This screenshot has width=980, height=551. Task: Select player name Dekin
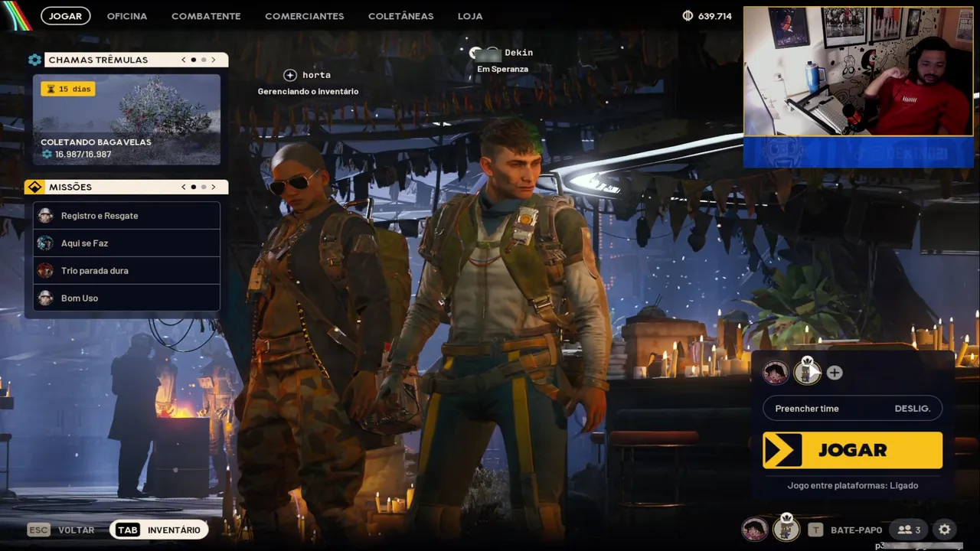tap(518, 53)
